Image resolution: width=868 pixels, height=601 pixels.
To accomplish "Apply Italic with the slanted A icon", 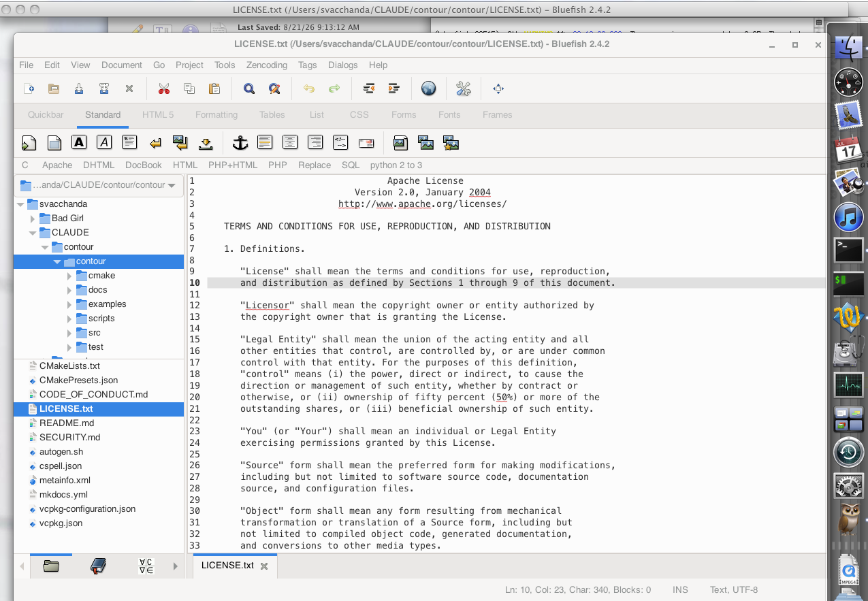I will click(x=104, y=142).
